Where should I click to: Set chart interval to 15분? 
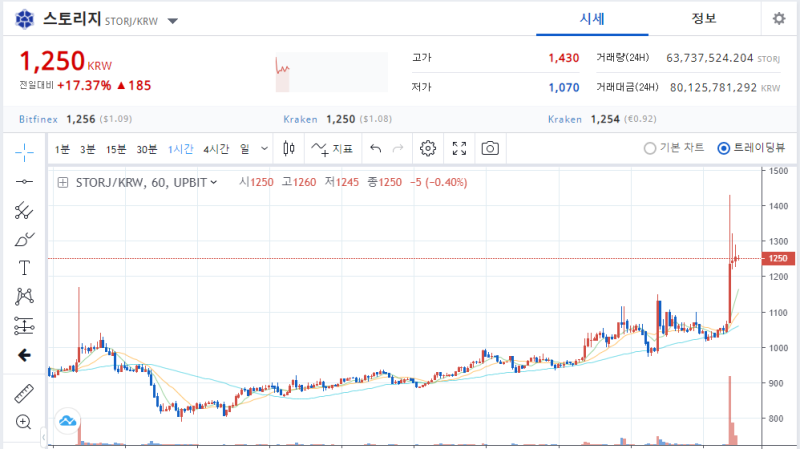point(116,149)
